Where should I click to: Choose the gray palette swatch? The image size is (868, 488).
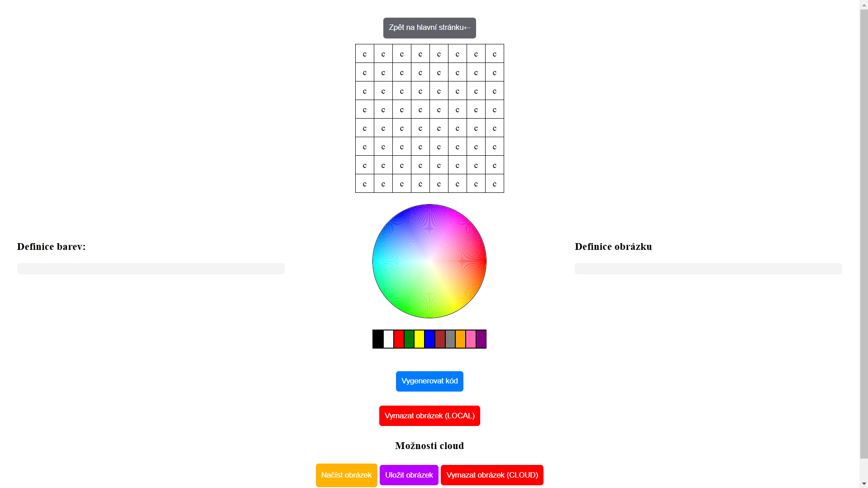click(x=450, y=339)
